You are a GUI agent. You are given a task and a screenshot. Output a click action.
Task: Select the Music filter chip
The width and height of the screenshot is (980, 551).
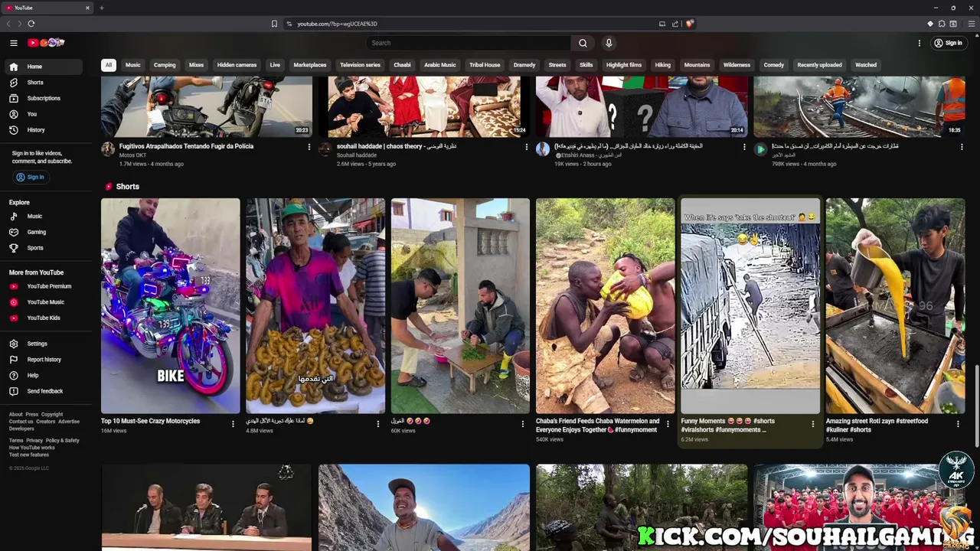(133, 65)
